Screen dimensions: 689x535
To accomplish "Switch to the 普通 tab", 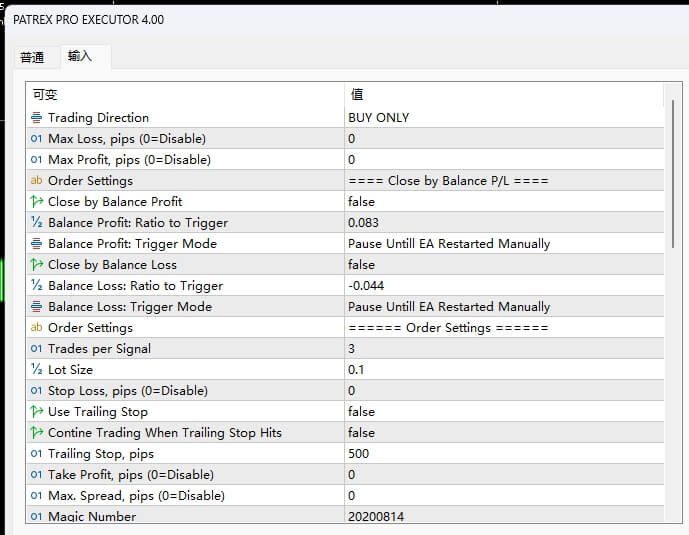I will point(32,57).
